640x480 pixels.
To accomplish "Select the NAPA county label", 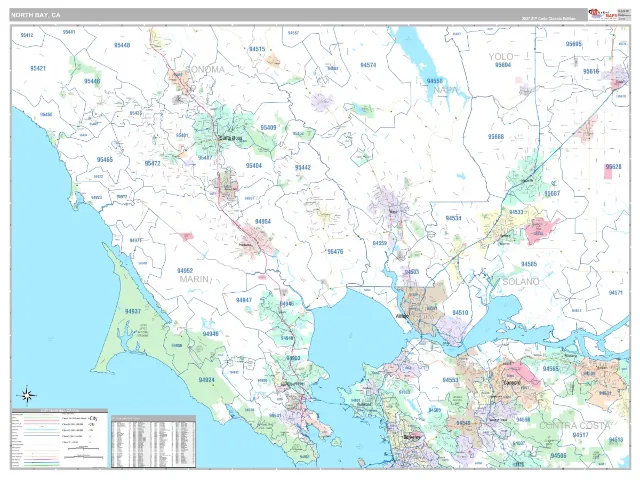I will [445, 90].
